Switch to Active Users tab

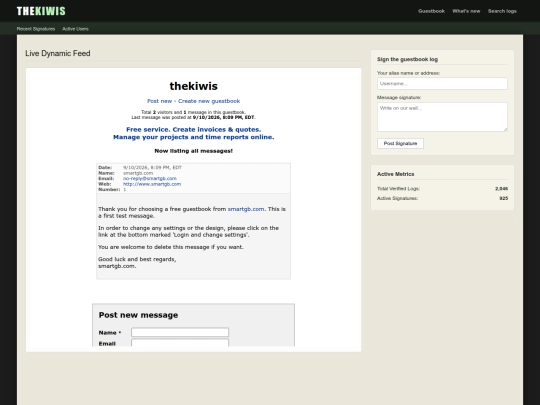(75, 29)
